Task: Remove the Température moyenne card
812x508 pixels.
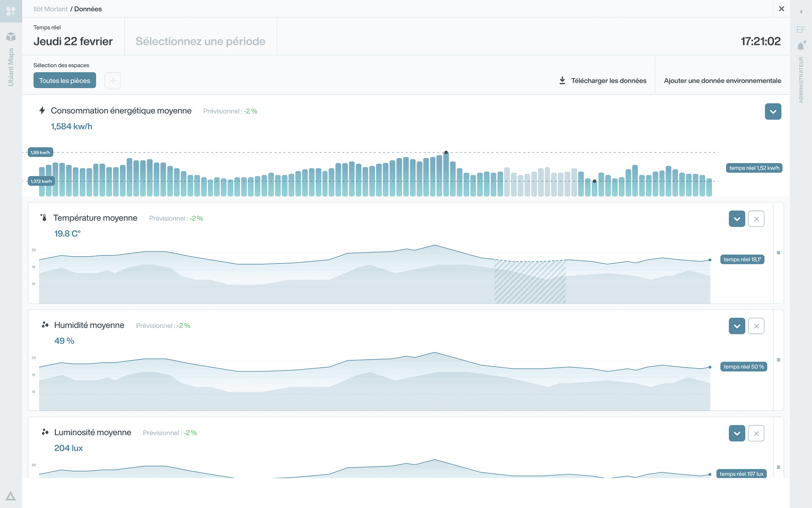Action: 756,219
